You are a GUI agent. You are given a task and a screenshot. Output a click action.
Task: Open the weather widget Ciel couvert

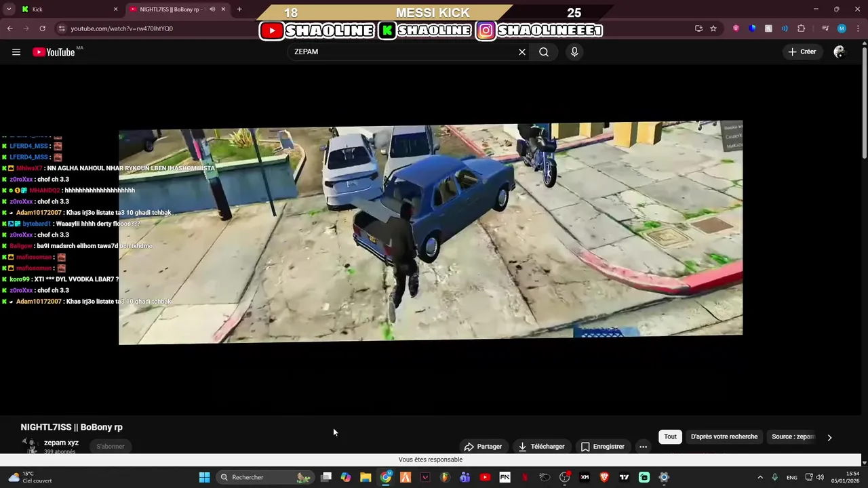pyautogui.click(x=31, y=477)
